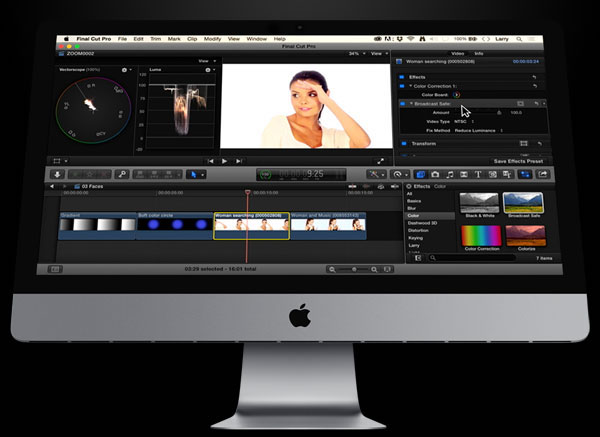Open the Modify menu

(x=213, y=38)
